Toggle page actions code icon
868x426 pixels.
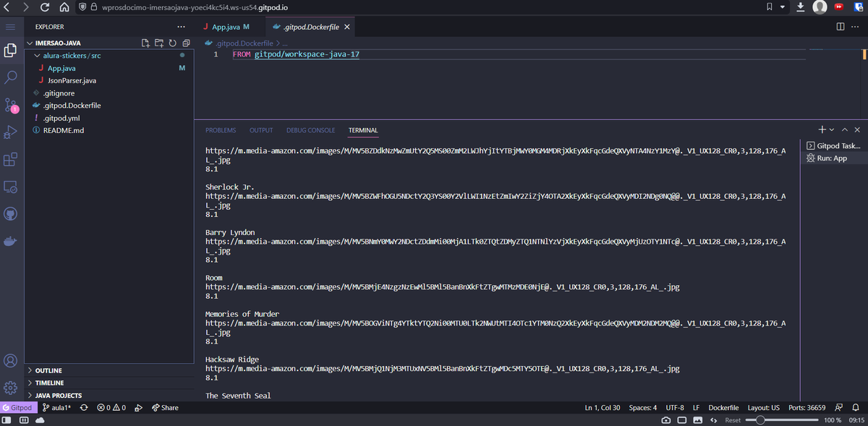714,420
